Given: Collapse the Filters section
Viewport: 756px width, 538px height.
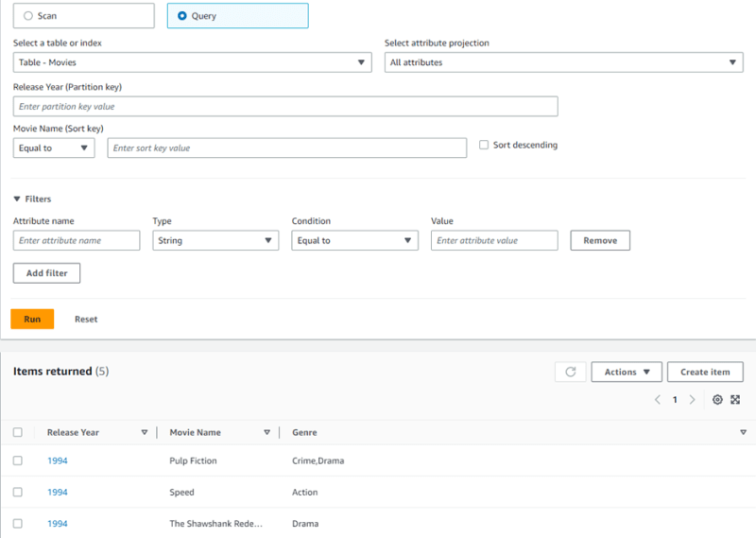Looking at the screenshot, I should 32,199.
